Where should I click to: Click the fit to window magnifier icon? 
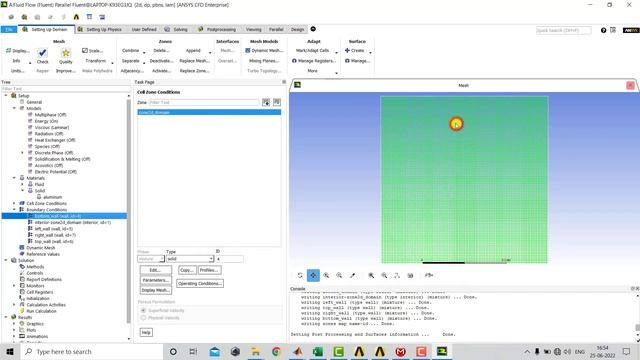click(371, 276)
